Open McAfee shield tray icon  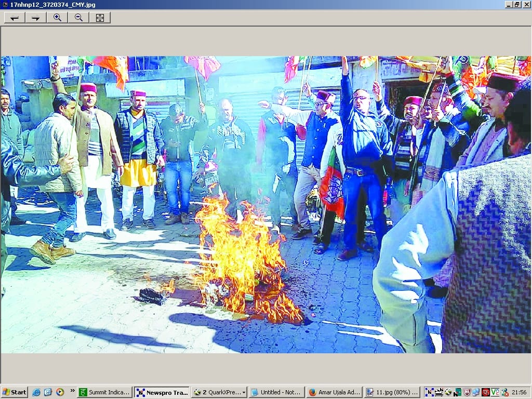pos(467,392)
